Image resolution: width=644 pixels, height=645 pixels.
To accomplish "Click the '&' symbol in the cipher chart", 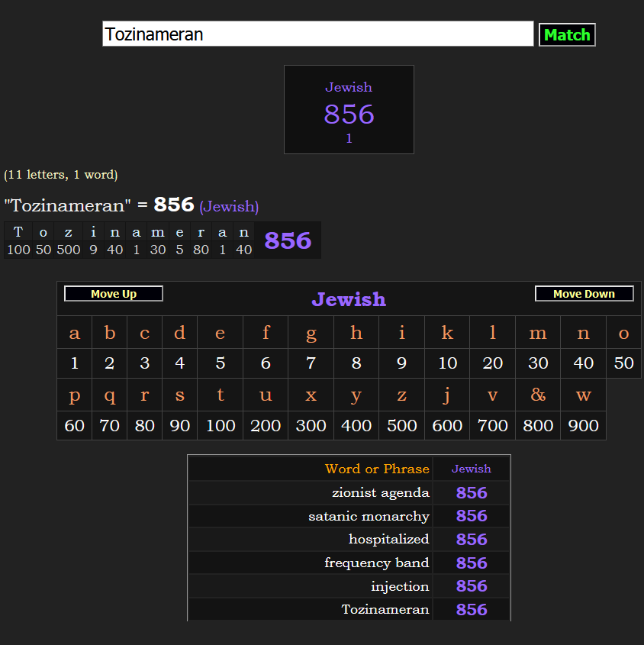I will tap(538, 395).
